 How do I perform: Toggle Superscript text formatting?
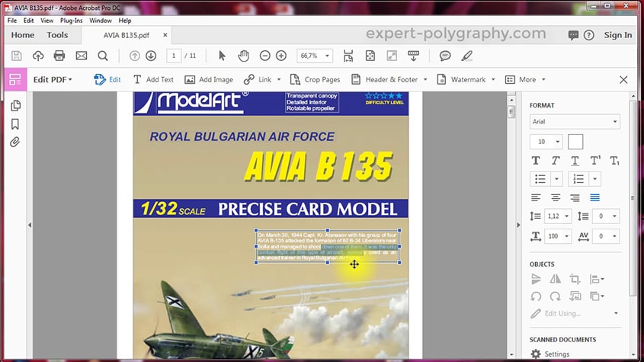(595, 161)
